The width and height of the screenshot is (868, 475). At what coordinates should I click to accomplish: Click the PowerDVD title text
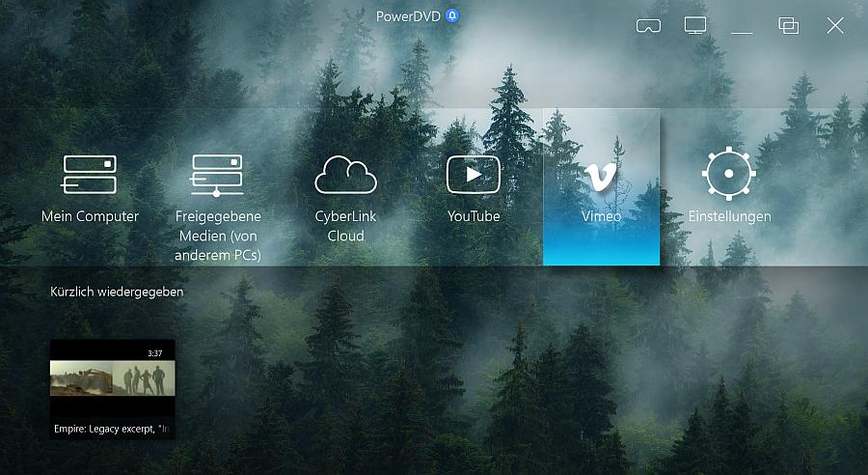(408, 16)
